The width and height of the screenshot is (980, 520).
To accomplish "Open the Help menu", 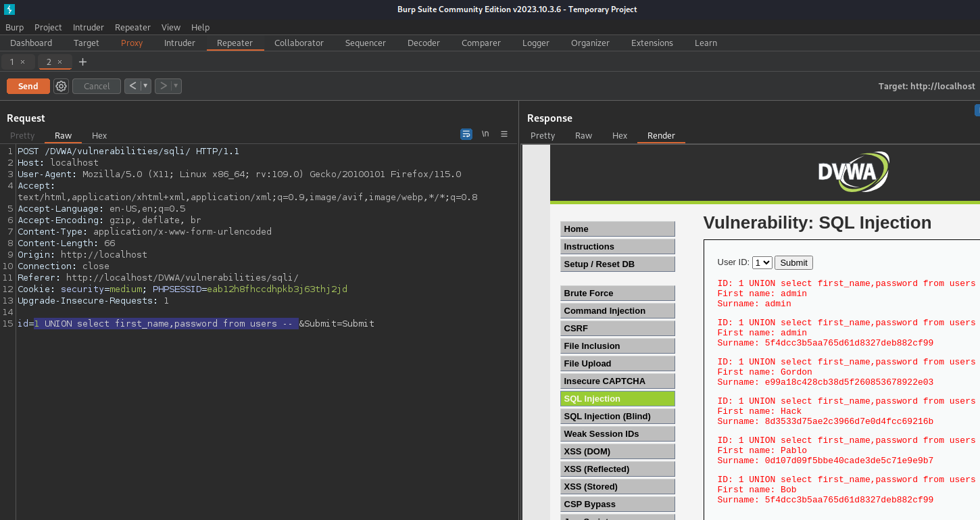I will (200, 27).
